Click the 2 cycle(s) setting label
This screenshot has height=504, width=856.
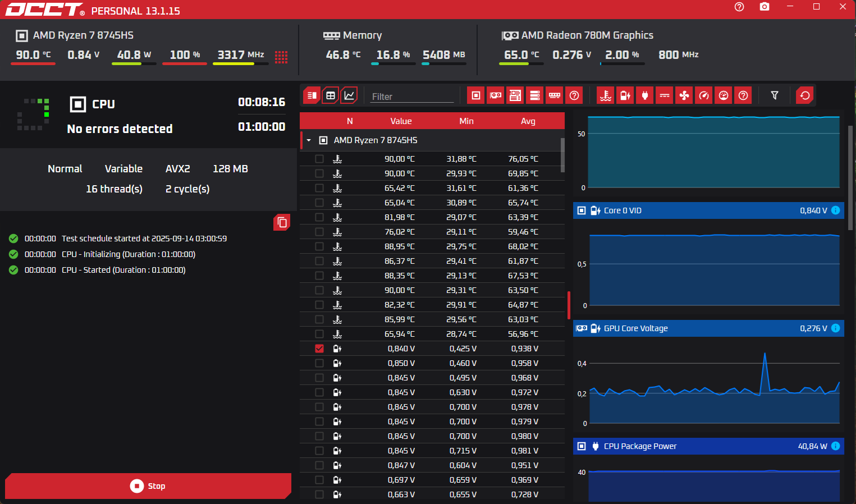(x=187, y=189)
